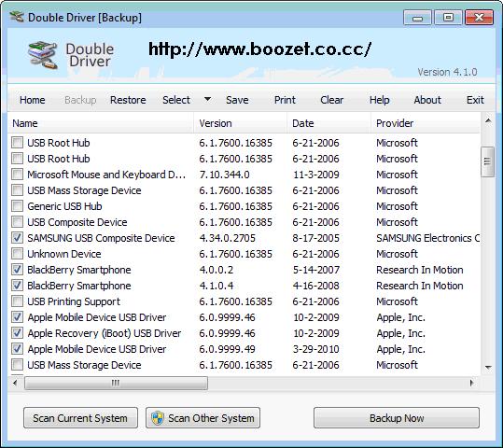Image resolution: width=503 pixels, height=448 pixels.
Task: Uncheck BlackBerry Smartphone 4.0.0.2 checkbox
Action: [18, 269]
